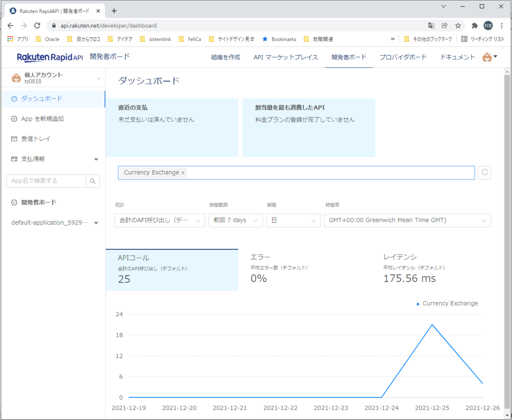Click the App名で検索する search field
This screenshot has height=420, width=512.
[46, 181]
